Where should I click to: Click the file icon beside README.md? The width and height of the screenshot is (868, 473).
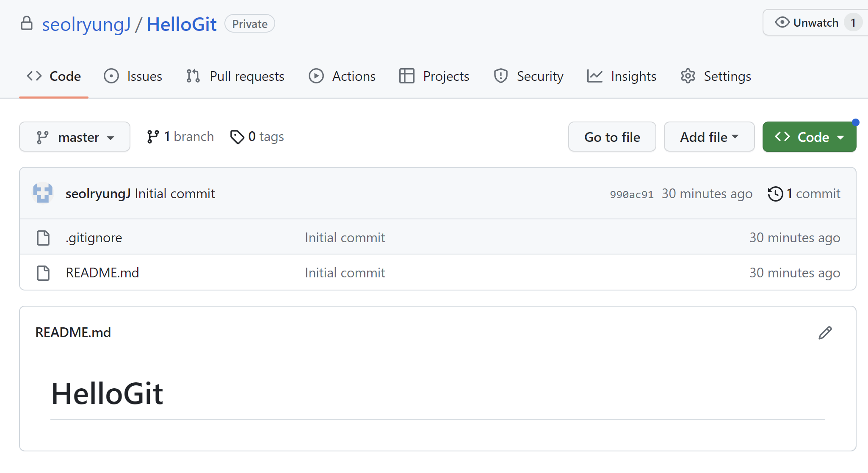43,273
